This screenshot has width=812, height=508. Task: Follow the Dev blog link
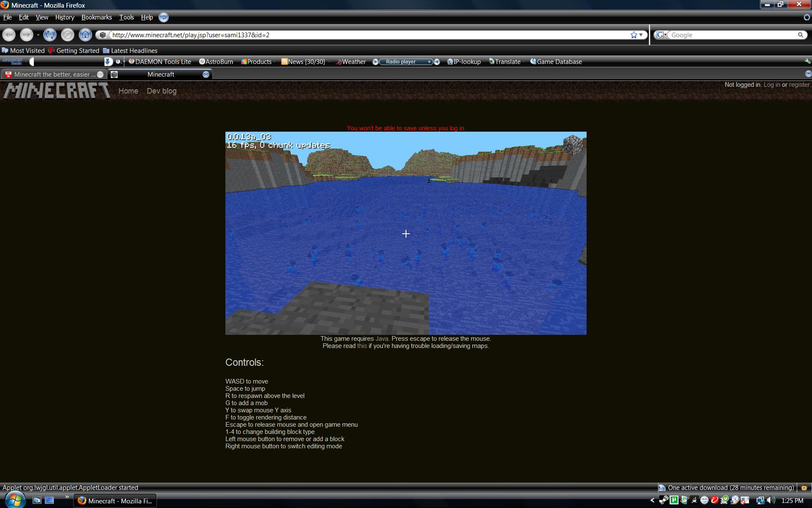pyautogui.click(x=162, y=91)
